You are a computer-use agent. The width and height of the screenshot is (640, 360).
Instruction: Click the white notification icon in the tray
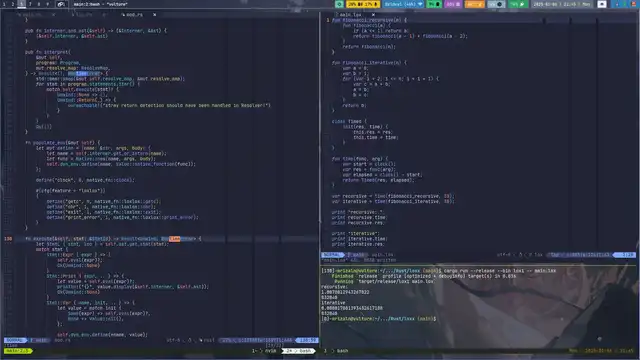pos(602,4)
